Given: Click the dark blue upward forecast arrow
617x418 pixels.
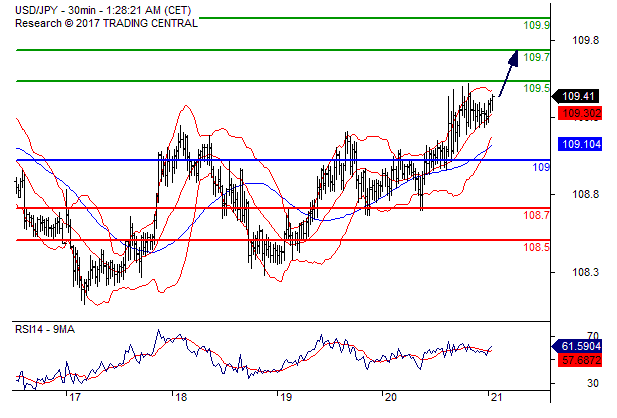Looking at the screenshot, I should 506,72.
